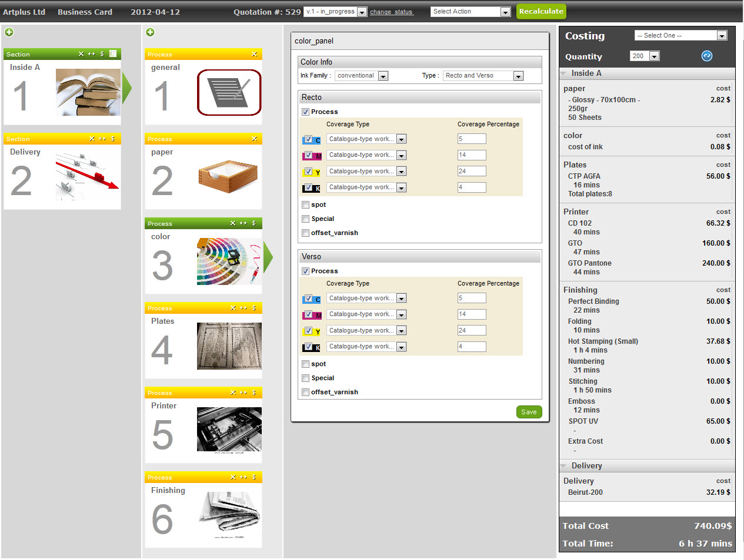Uncheck Process checkbox under Recto
The width and height of the screenshot is (744, 560).
coord(305,112)
